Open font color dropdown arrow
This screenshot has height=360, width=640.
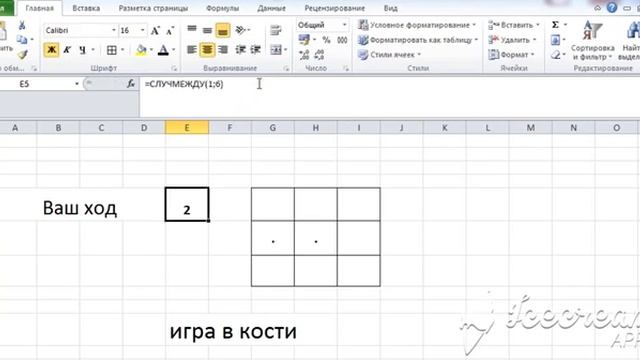point(174,50)
